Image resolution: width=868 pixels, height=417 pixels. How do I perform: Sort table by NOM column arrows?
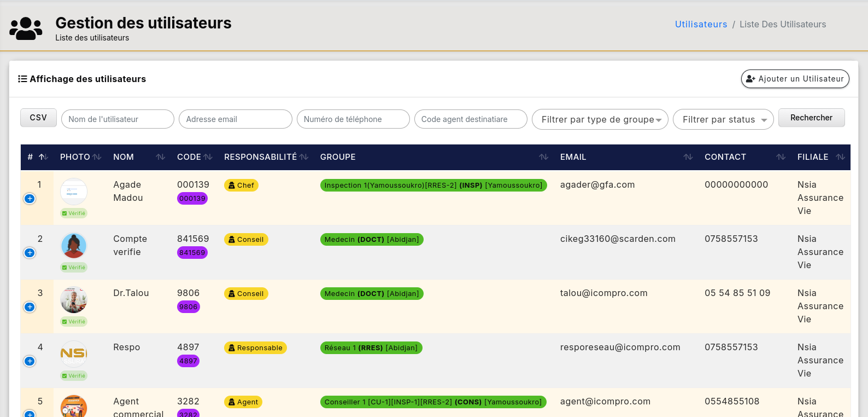160,157
